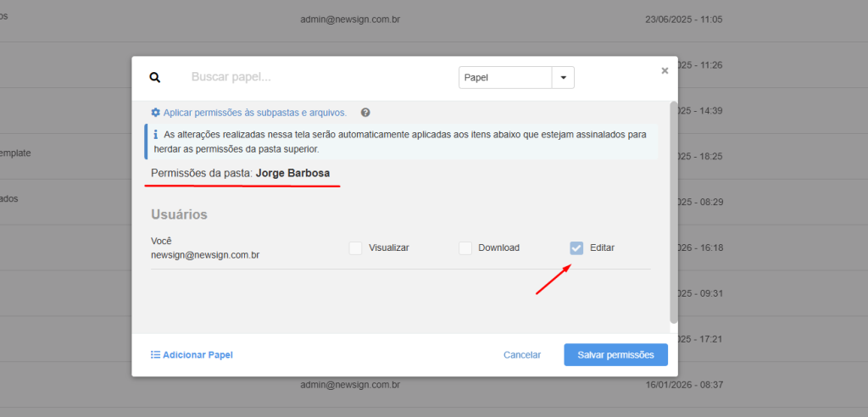Close the permissions dialog with the X
Screen dimensions: 868x417
tap(665, 70)
